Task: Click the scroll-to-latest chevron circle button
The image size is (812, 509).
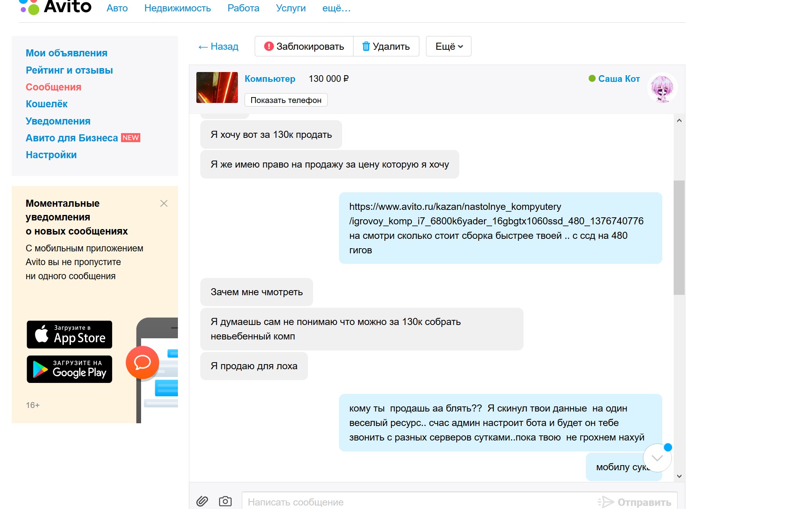Action: 657,458
